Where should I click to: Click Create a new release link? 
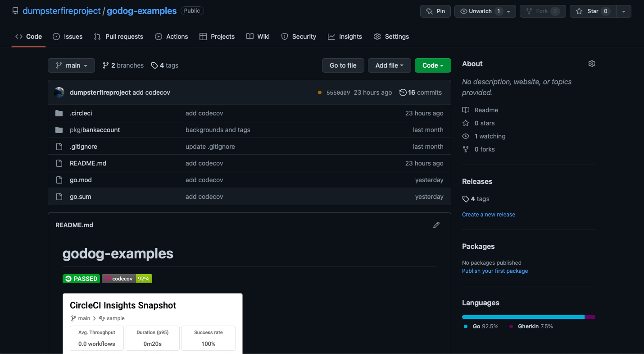(x=489, y=215)
